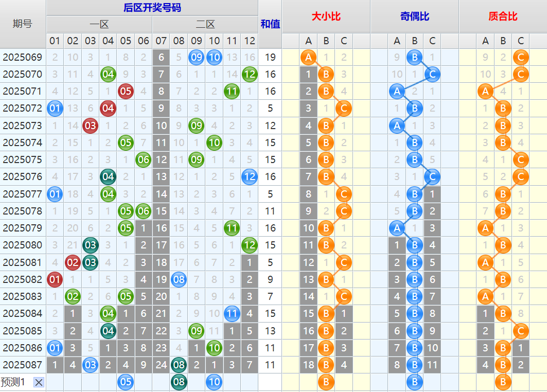
Task: Click gray cell 14 in 大小比 row 2025083
Action: (308, 296)
